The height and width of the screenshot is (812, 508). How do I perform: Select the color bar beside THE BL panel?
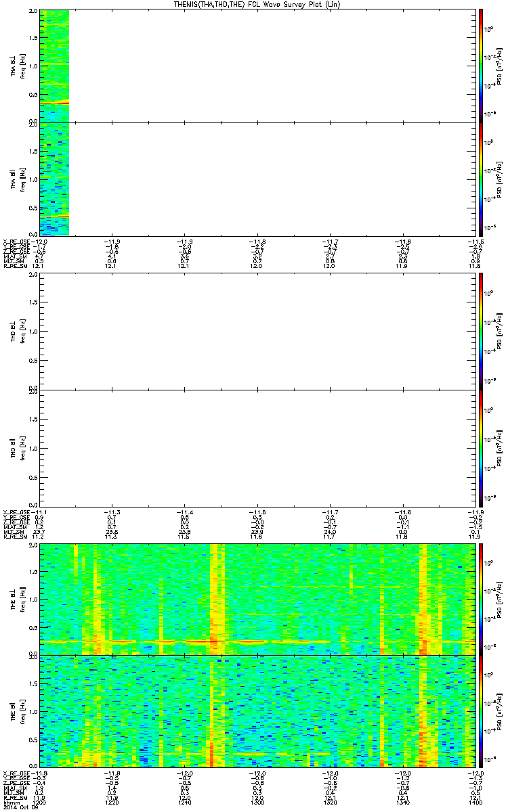480,598
